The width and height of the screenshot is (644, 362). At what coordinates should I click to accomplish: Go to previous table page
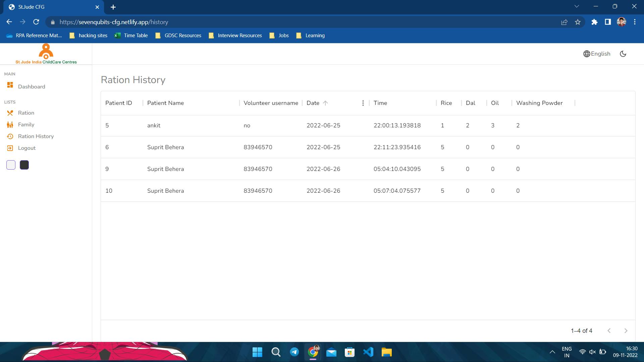609,331
